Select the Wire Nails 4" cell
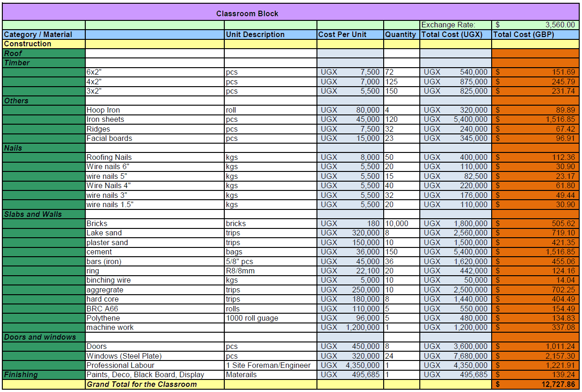The image size is (582, 392). (155, 185)
